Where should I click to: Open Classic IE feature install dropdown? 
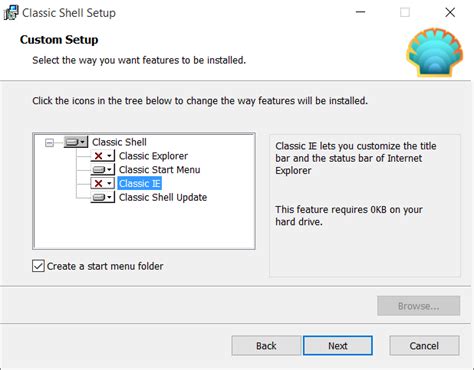click(x=103, y=183)
